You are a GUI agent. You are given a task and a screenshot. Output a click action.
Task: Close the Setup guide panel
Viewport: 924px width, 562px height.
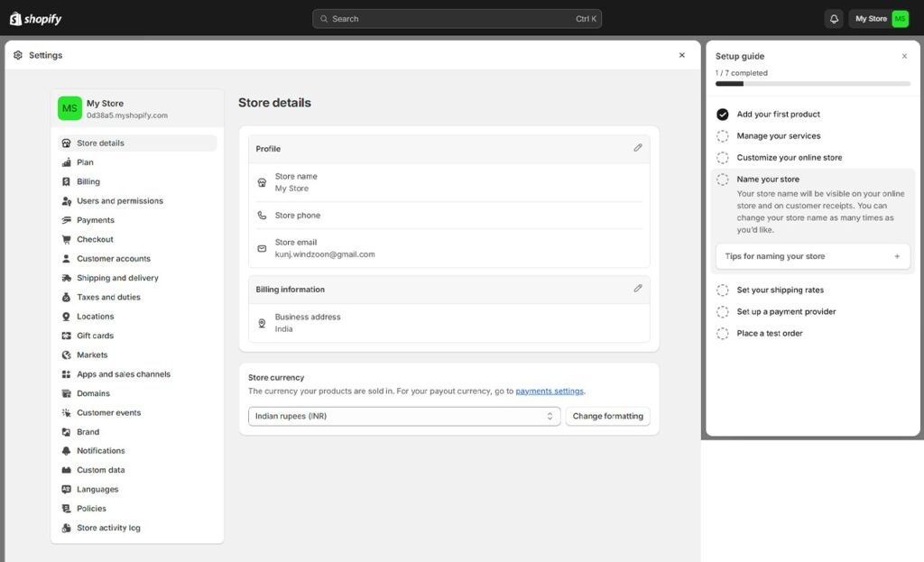(x=904, y=56)
